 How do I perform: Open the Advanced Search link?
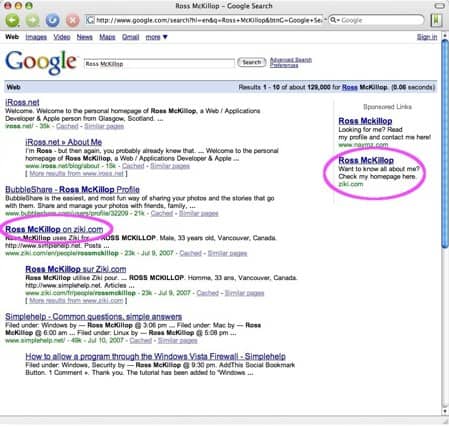[291, 60]
